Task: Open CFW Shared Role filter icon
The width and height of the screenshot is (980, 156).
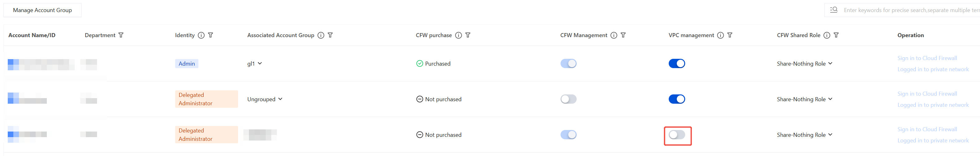Action: point(836,35)
